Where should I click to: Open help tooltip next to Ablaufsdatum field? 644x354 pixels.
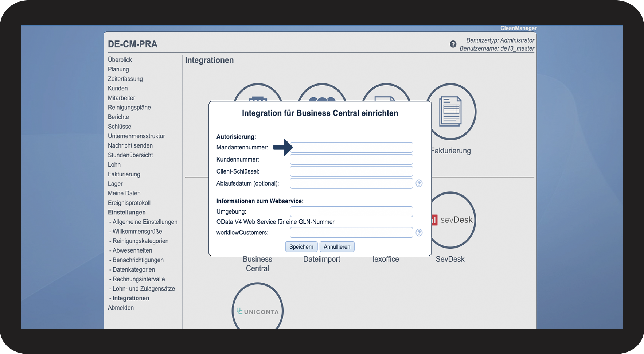[419, 183]
